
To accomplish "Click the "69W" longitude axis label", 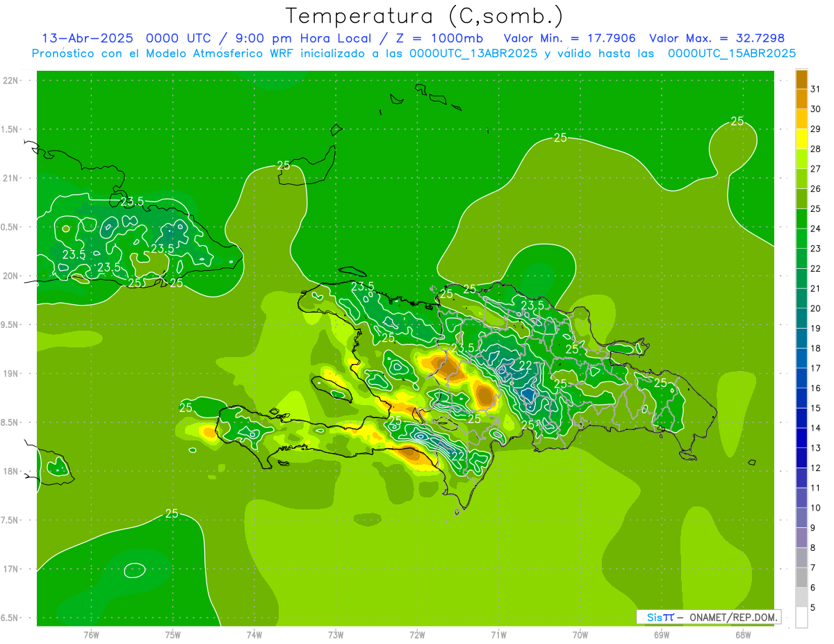I will click(x=662, y=634).
